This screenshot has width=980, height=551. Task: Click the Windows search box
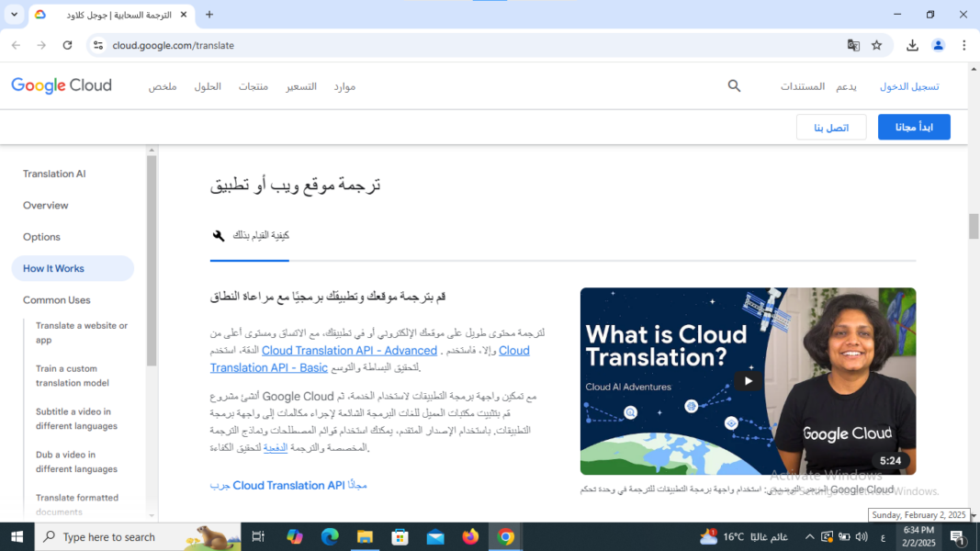pyautogui.click(x=138, y=536)
